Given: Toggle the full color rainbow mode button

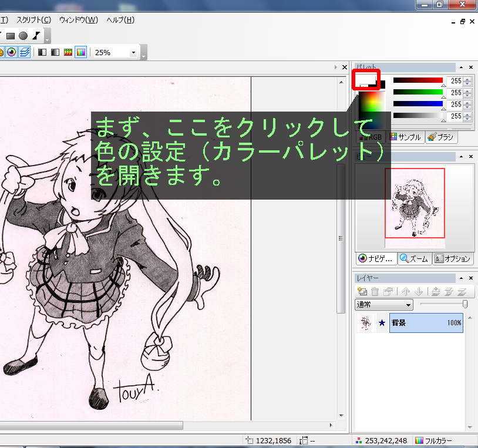Looking at the screenshot, I should coord(80,52).
